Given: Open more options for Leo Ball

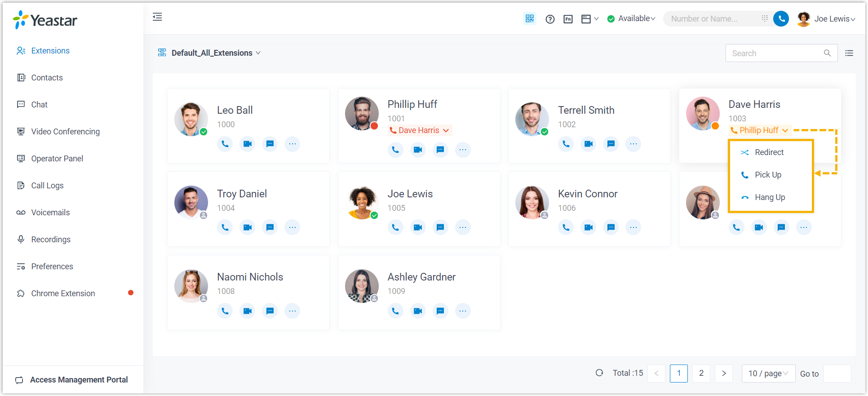Looking at the screenshot, I should pyautogui.click(x=292, y=144).
